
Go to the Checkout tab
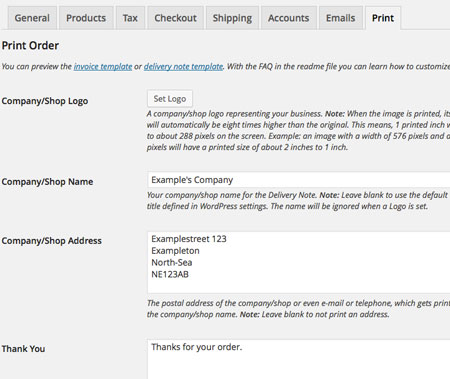point(175,18)
